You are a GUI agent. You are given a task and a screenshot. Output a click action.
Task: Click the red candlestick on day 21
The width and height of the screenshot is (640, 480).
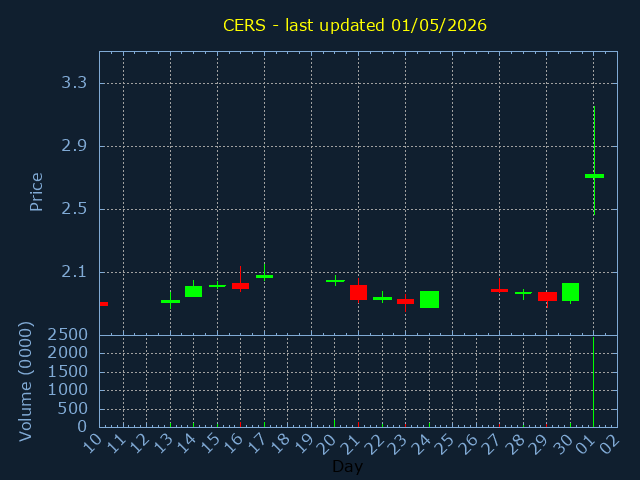358,292
